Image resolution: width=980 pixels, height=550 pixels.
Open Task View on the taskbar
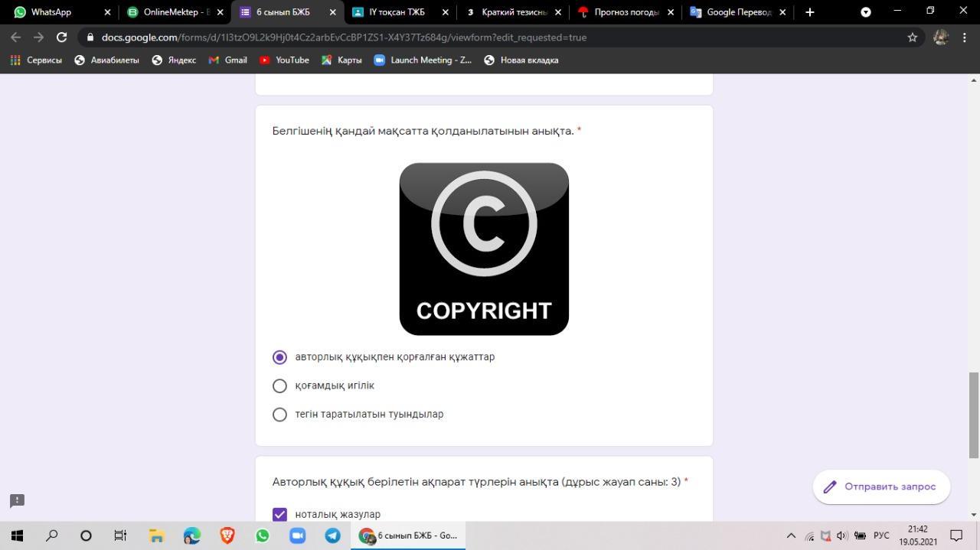[x=120, y=535]
